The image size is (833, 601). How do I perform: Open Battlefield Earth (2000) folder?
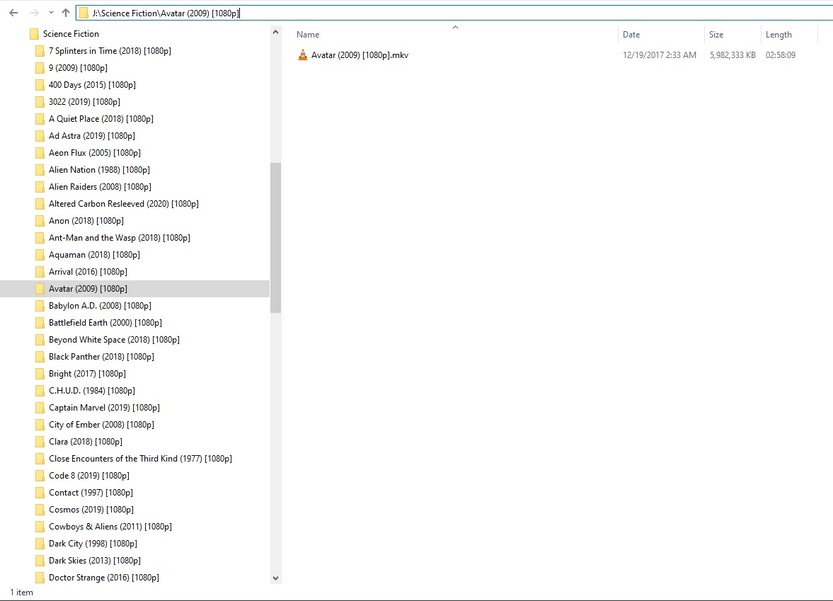(105, 323)
